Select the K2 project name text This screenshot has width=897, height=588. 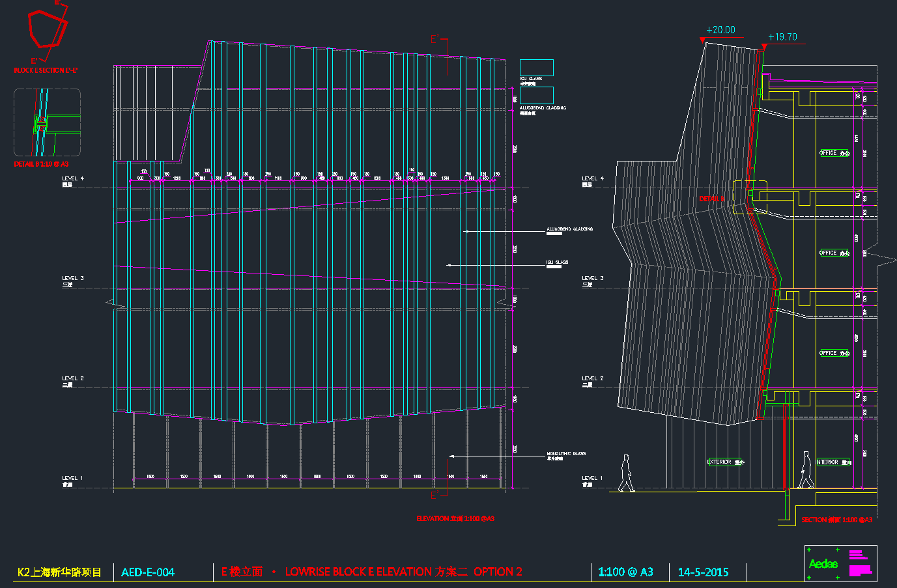[59, 572]
